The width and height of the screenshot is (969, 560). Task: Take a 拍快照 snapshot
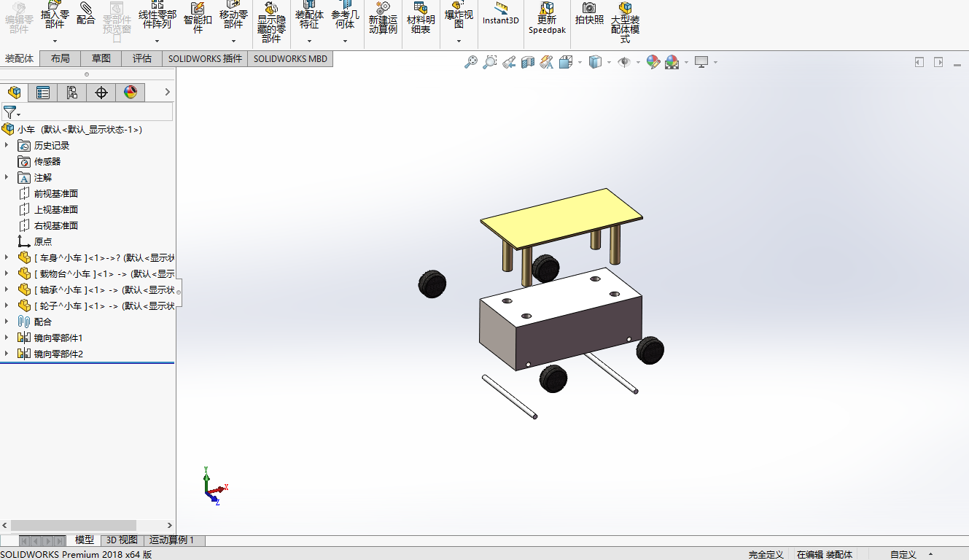point(589,13)
